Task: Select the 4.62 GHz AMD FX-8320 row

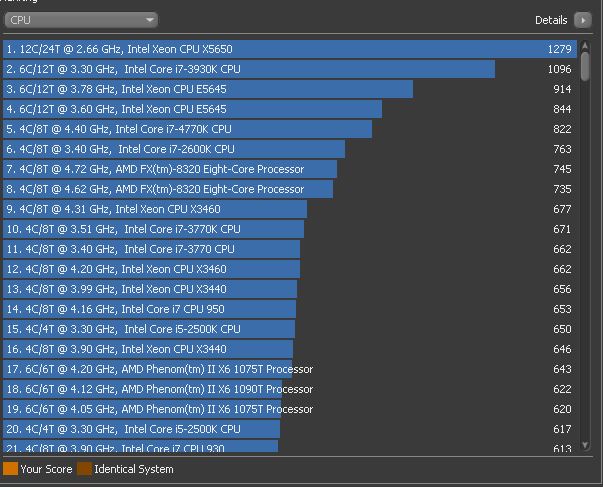Action: 290,189
